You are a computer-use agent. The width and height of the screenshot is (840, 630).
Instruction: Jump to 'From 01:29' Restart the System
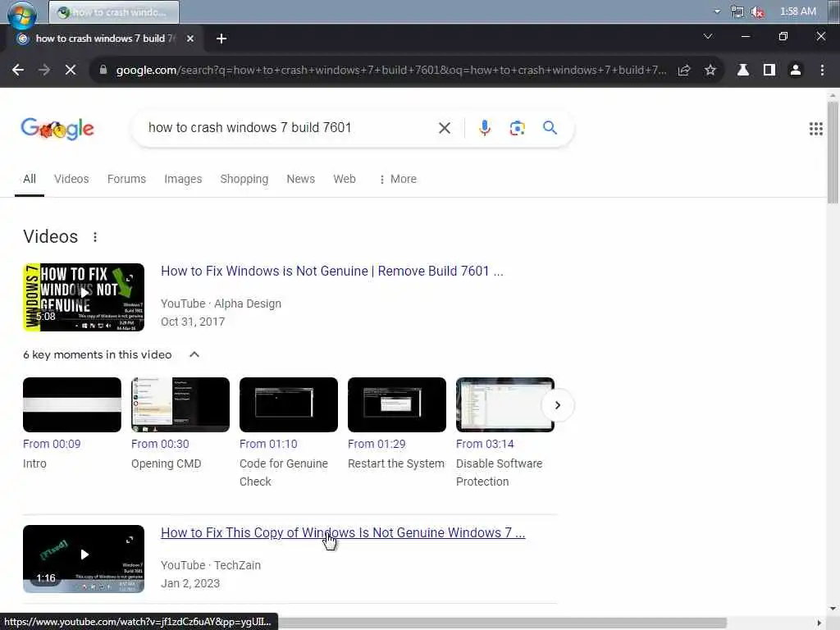377,444
